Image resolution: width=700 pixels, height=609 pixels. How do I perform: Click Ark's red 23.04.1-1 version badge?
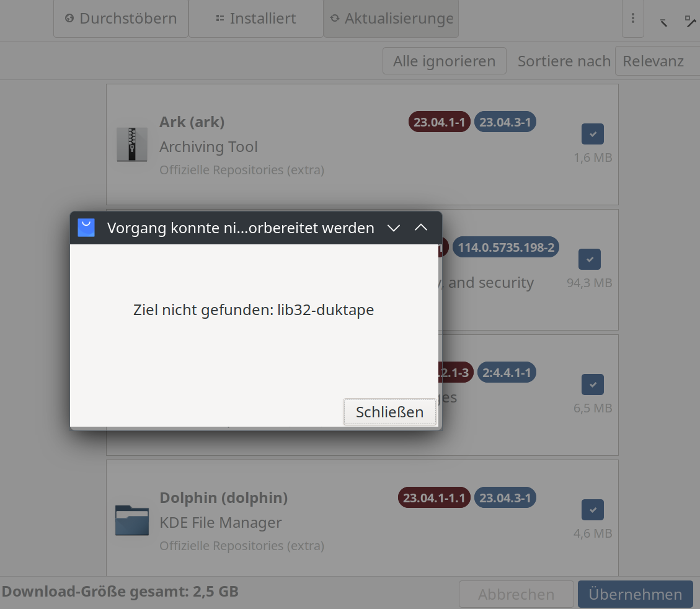click(440, 122)
